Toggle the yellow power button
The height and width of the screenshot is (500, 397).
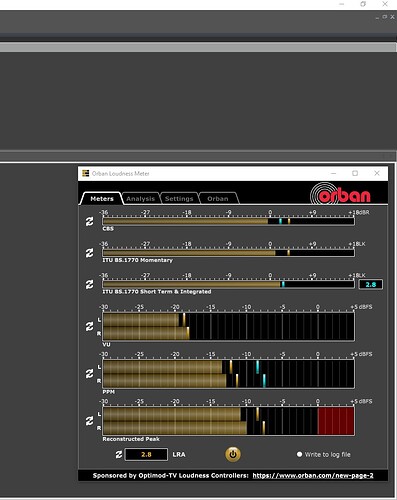click(x=233, y=454)
